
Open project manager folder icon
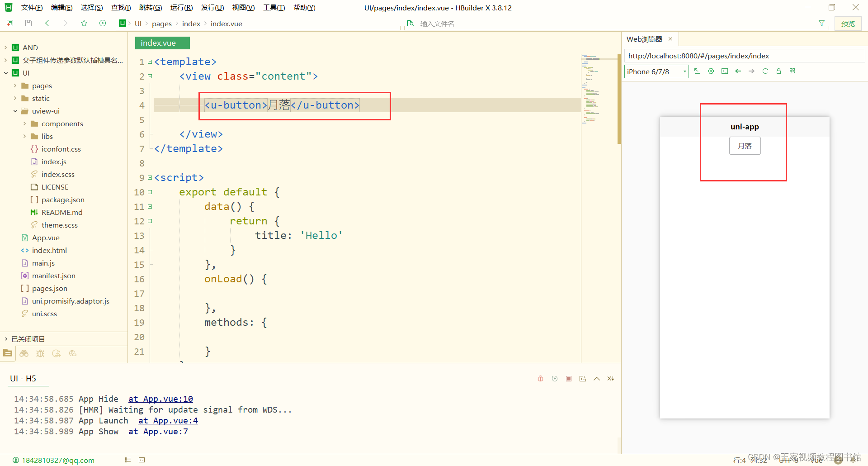click(8, 353)
